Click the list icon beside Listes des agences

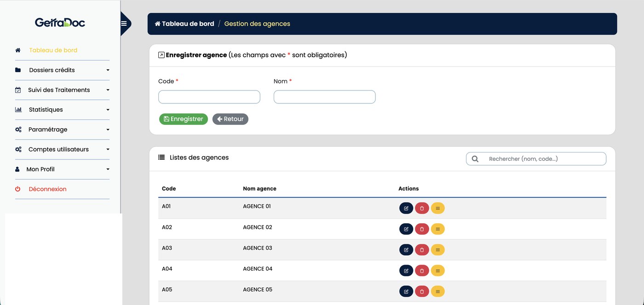[161, 157]
